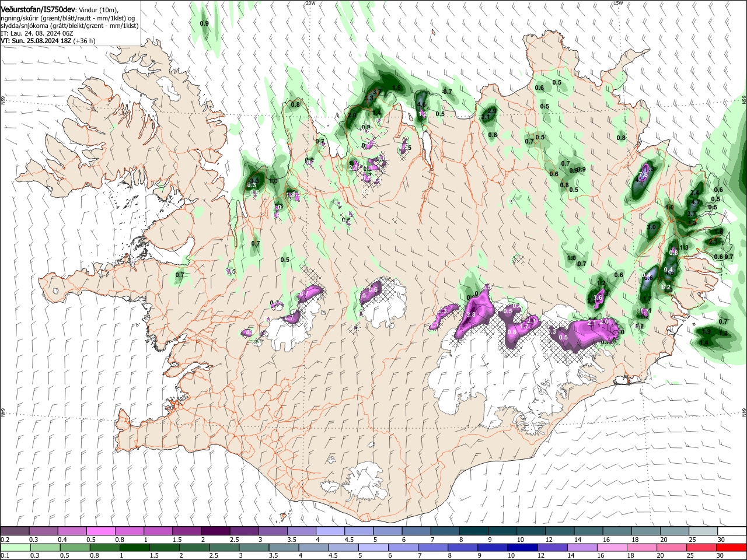Select the 'IT: Lau. 24. 08. 2024 06Z' line
Image resolution: width=747 pixels, height=560 pixels.
click(37, 34)
